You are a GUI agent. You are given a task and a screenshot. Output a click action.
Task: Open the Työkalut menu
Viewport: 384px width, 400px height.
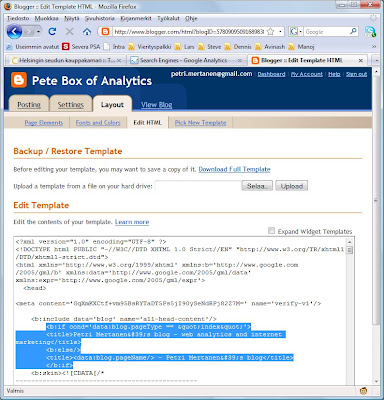(x=168, y=18)
